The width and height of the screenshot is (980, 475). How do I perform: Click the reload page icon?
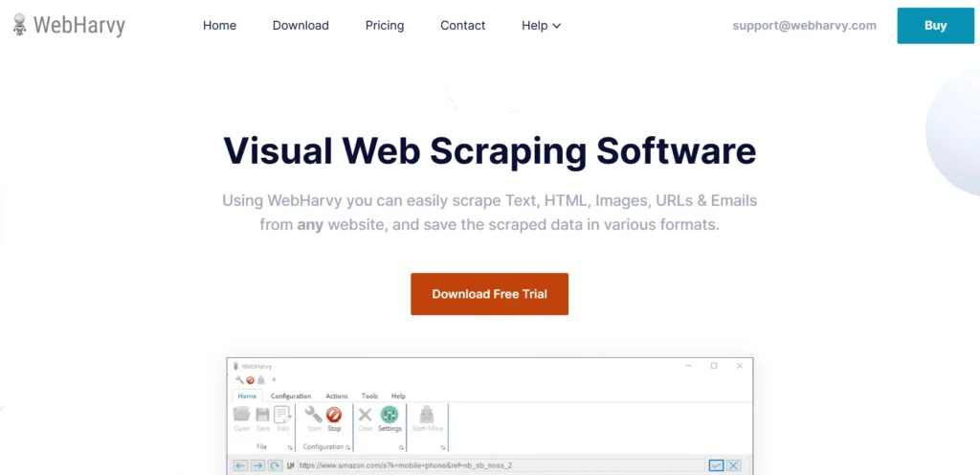point(275,465)
